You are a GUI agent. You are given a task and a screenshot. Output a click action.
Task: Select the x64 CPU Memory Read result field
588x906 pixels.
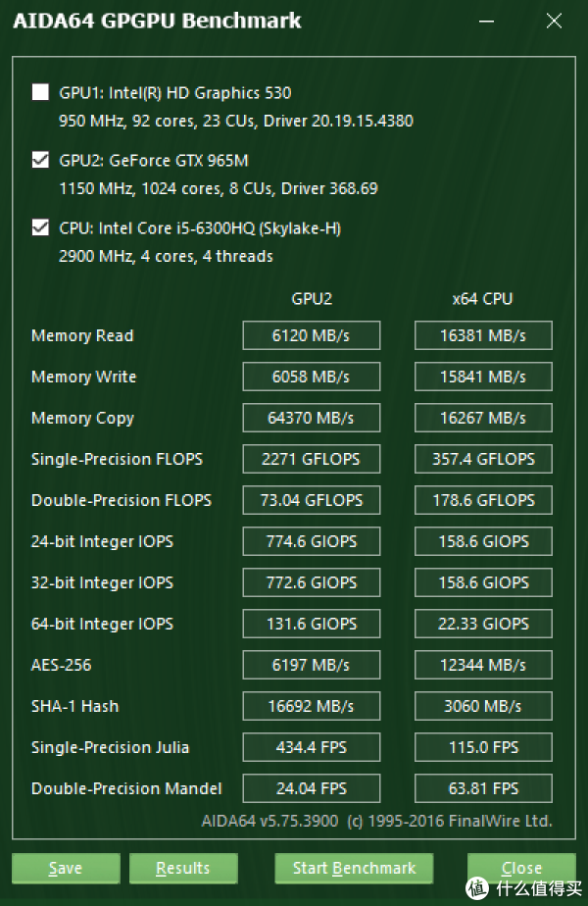coord(483,335)
